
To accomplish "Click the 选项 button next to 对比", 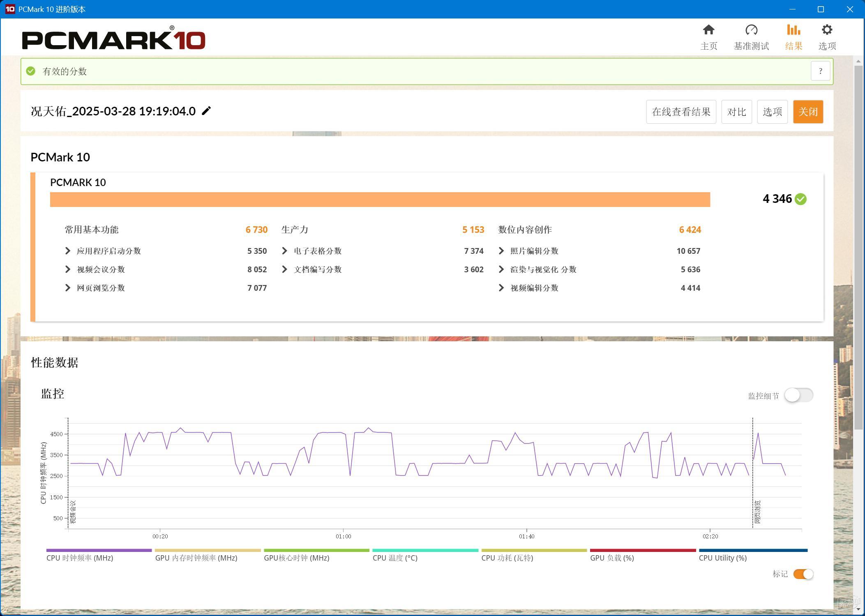I will (x=772, y=112).
